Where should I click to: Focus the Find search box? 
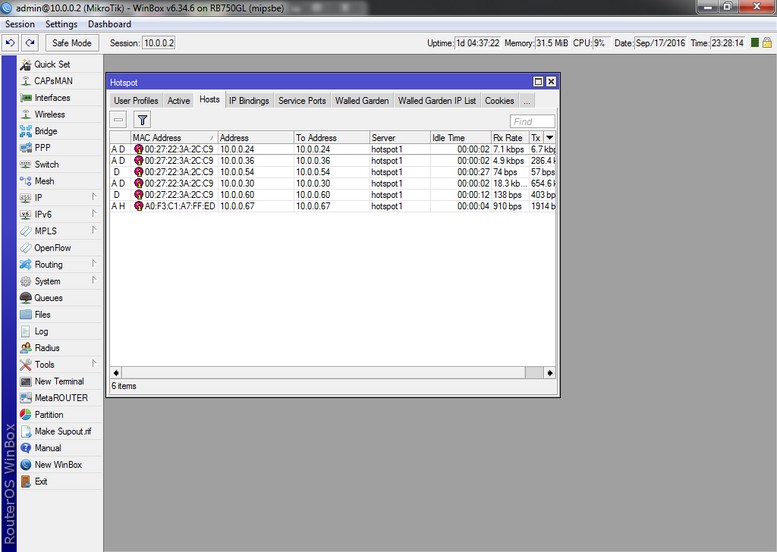pos(532,121)
